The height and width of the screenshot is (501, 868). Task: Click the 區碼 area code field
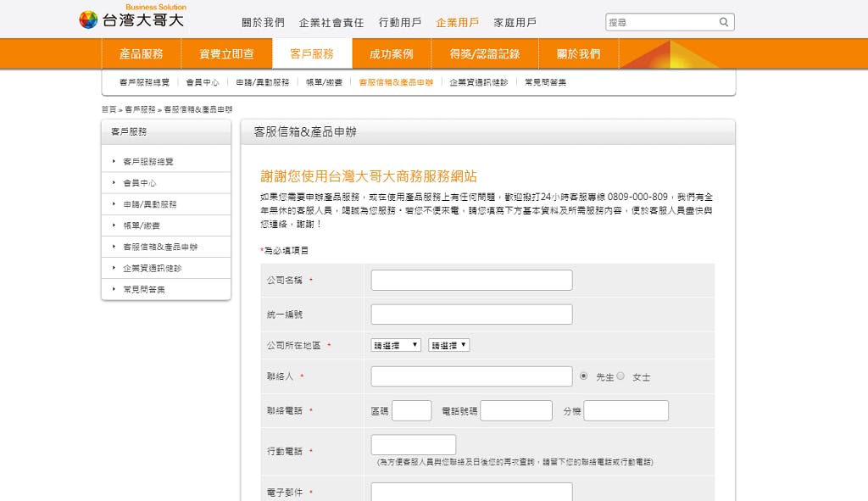pos(411,411)
